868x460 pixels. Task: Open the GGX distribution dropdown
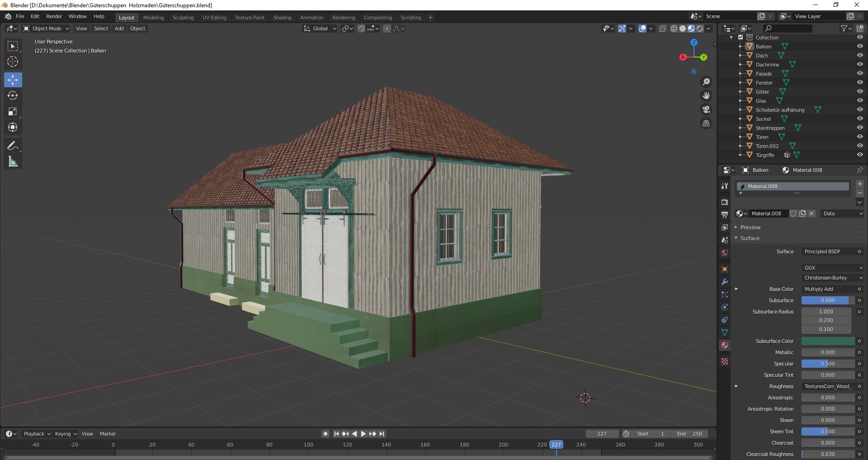click(833, 268)
